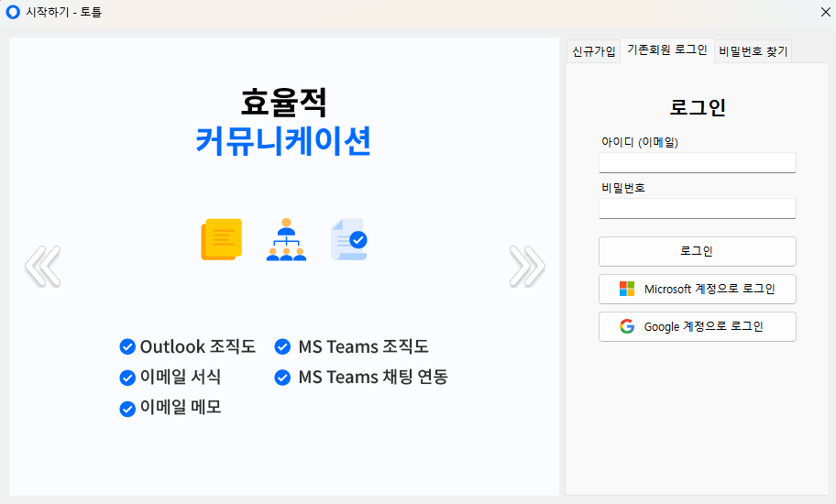Sign in with Microsoft 계정으로 로그인 button

(x=697, y=289)
